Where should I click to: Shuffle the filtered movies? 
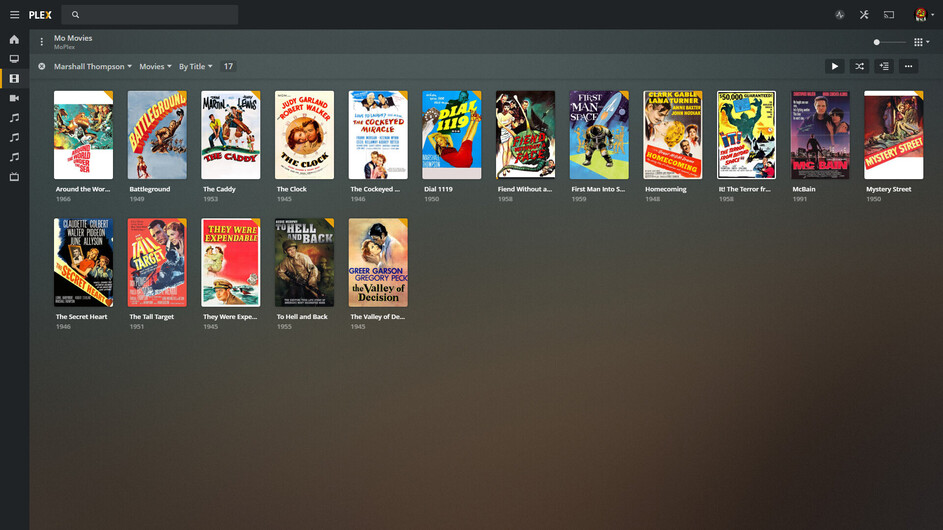pos(859,67)
